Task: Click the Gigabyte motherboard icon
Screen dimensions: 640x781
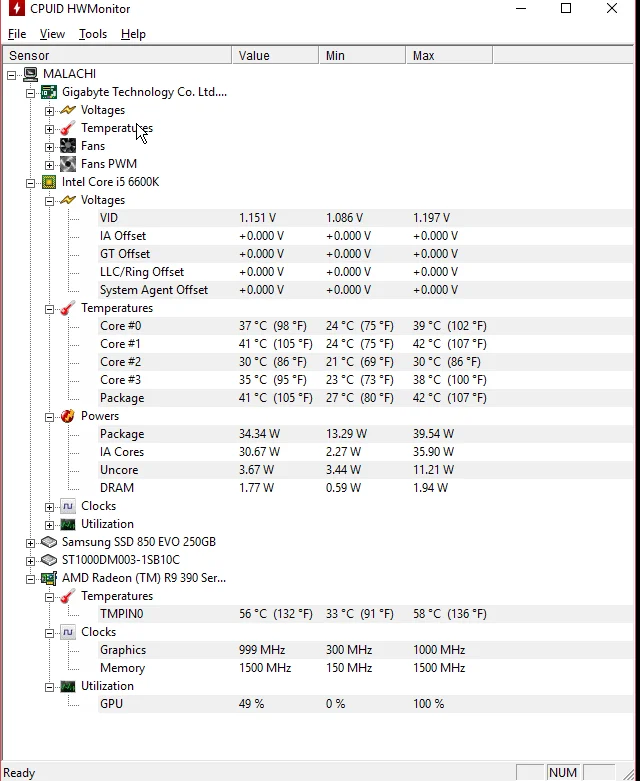Action: [49, 92]
